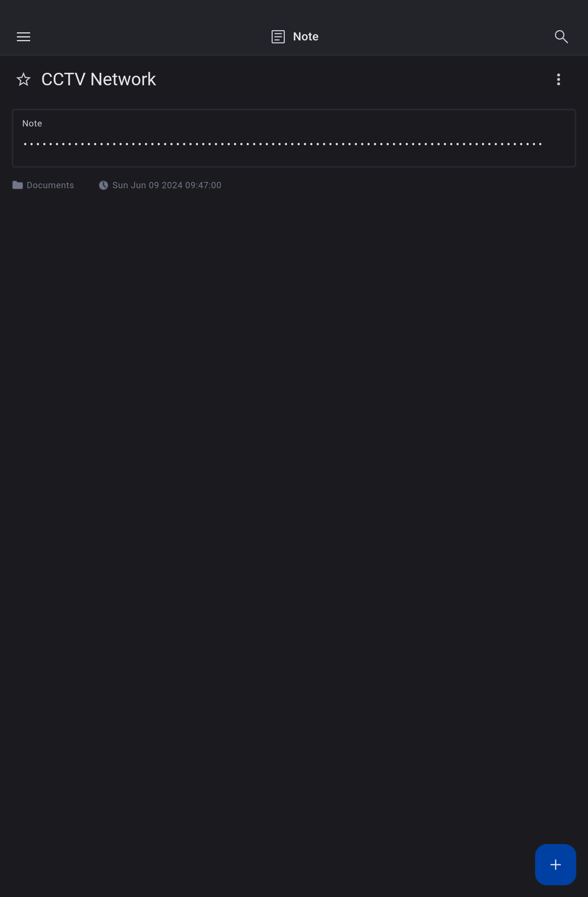Click the CCTV Network entry title
The width and height of the screenshot is (588, 897).
98,79
